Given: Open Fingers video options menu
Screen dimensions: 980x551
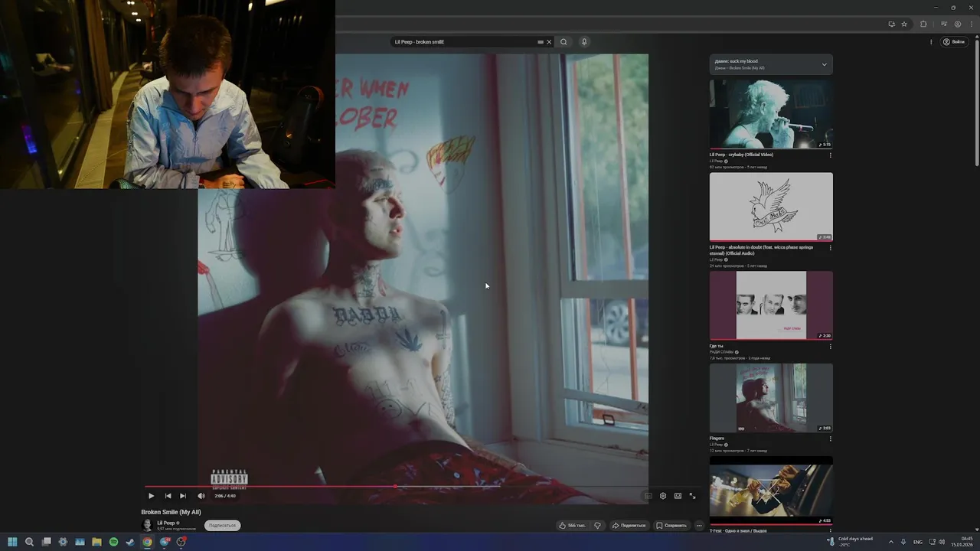Looking at the screenshot, I should 830,439.
